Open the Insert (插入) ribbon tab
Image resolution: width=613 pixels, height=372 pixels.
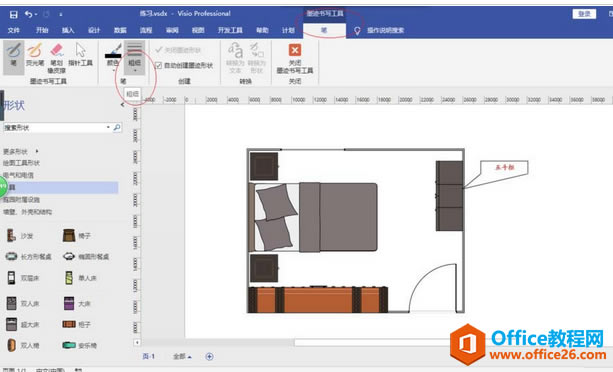pyautogui.click(x=68, y=30)
